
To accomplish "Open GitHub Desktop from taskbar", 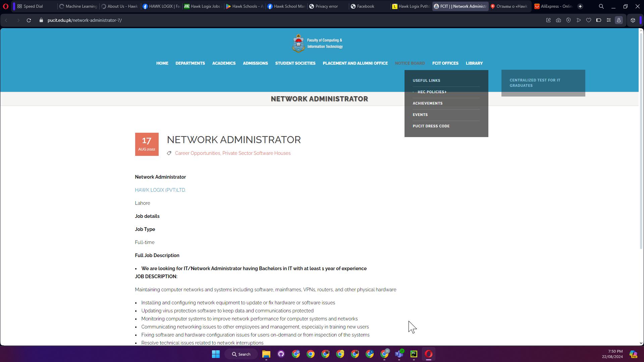I will [x=281, y=354].
